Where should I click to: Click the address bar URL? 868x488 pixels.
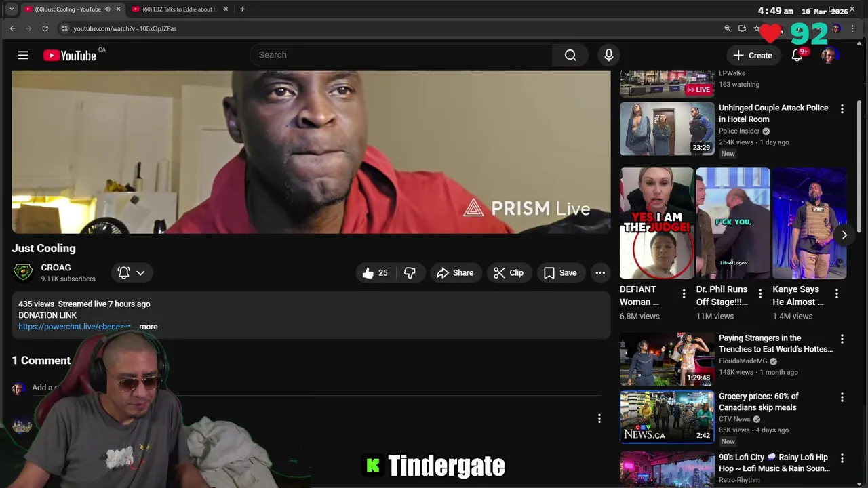pos(125,28)
